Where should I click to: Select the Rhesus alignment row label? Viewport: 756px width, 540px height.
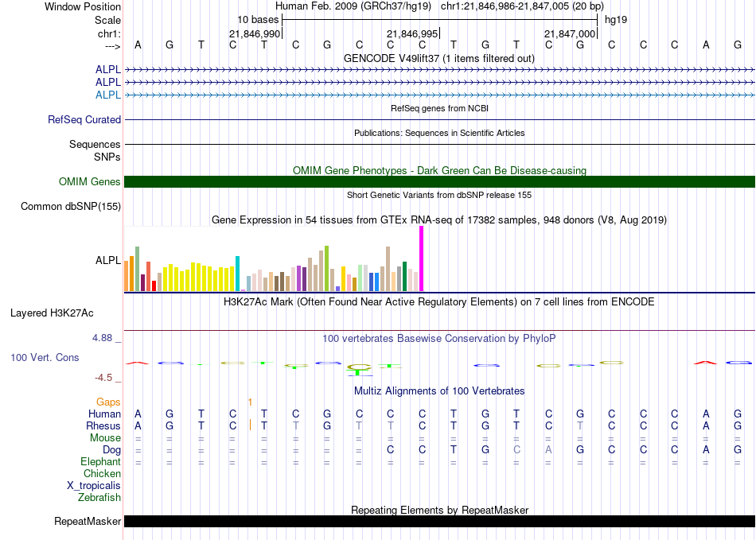(x=104, y=426)
